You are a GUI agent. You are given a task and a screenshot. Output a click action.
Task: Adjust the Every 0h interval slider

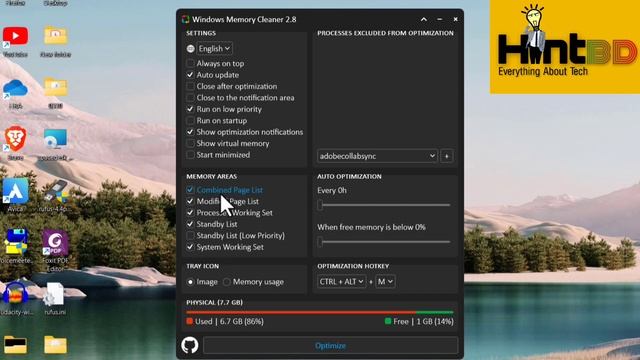pos(384,205)
